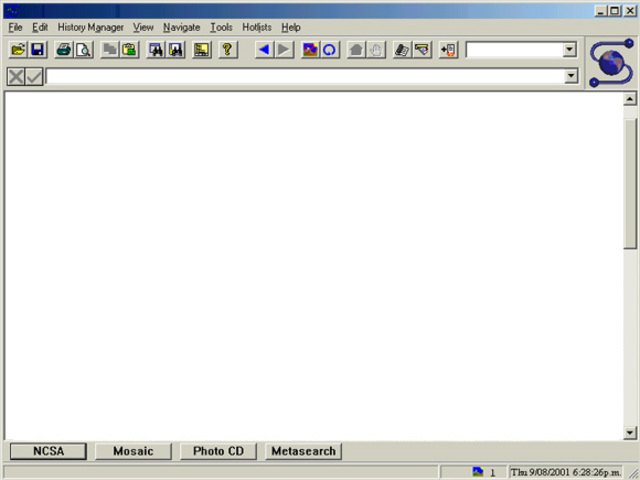
Task: Open the toolbar combo box dropdown arrow
Action: coord(569,50)
